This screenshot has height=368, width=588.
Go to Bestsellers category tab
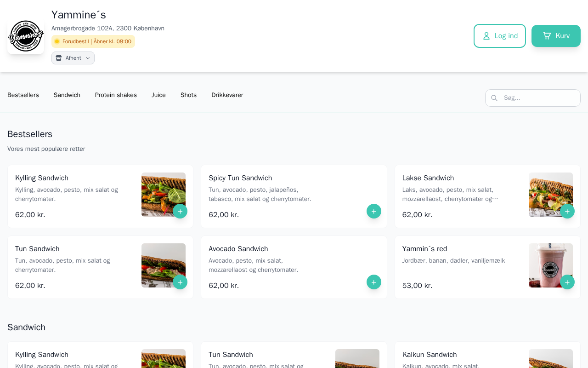(23, 95)
